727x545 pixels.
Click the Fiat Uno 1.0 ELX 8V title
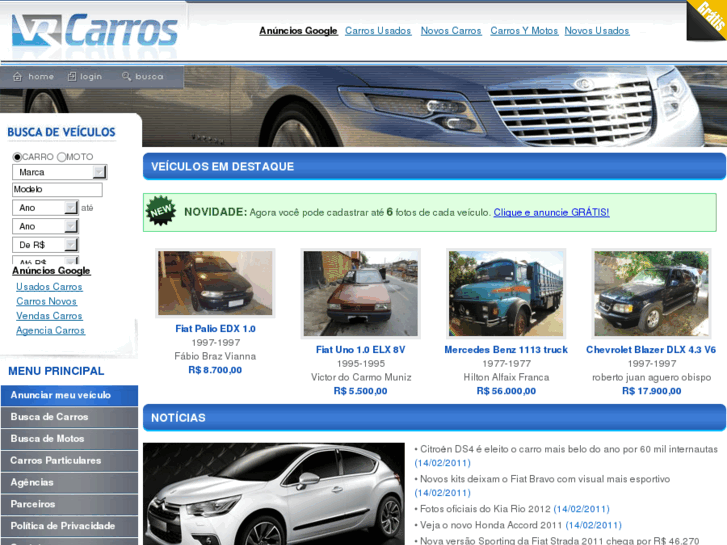[361, 349]
